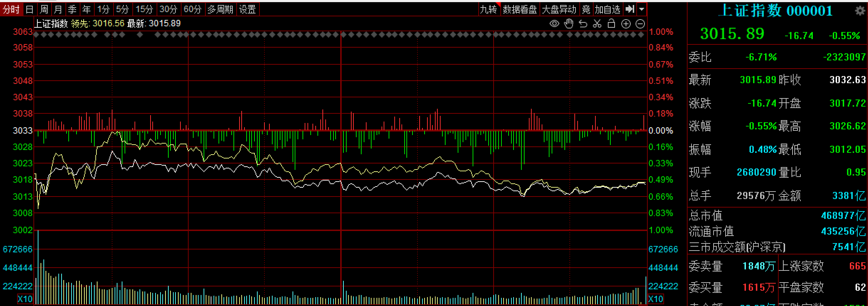The image size is (868, 306).
Task: Switch to the 周 weekly tab
Action: pos(44,9)
